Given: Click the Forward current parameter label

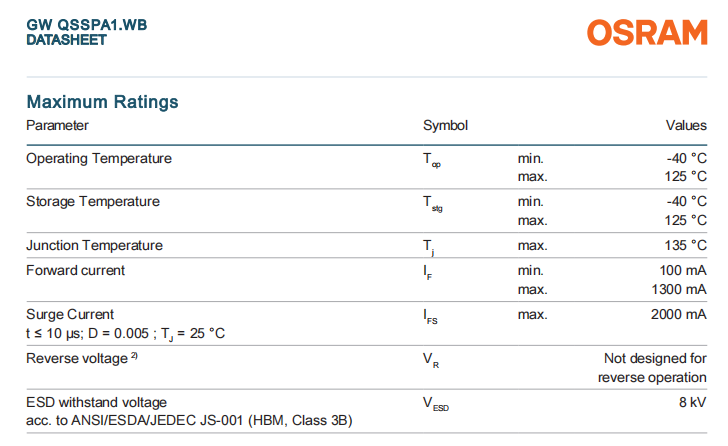Looking at the screenshot, I should [75, 270].
